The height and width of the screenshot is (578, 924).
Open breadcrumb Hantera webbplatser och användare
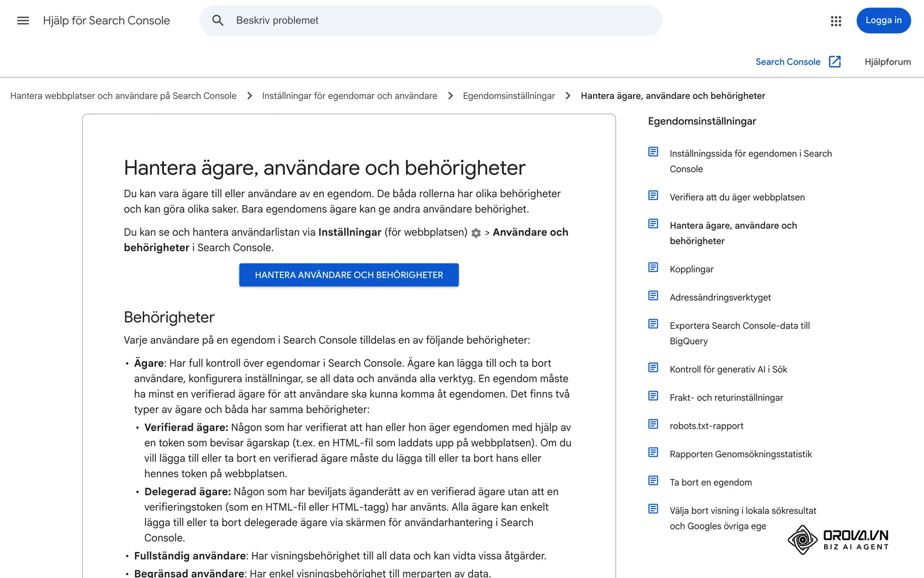123,96
